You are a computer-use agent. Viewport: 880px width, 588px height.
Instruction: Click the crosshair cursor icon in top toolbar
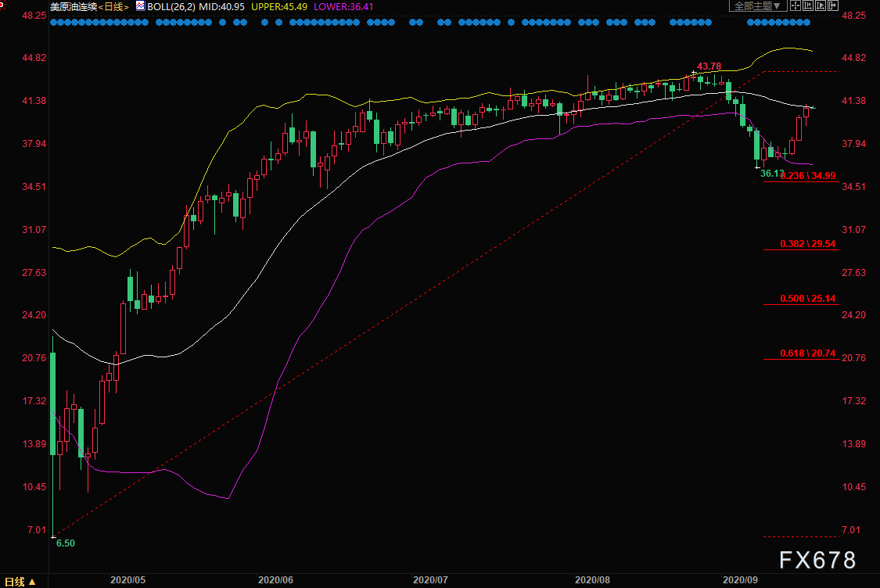tap(796, 5)
